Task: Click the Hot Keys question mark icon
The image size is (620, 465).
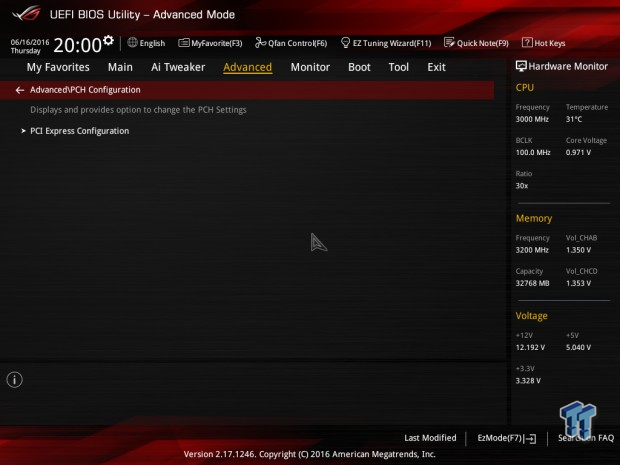Action: (527, 42)
